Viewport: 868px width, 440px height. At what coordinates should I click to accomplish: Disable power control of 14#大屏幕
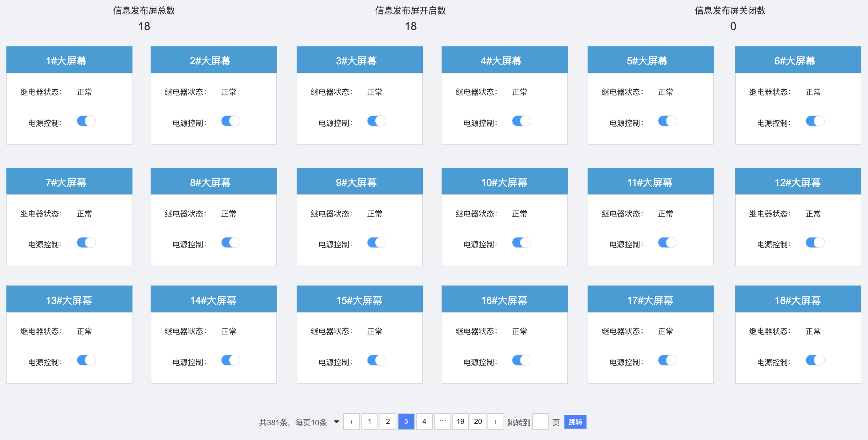[231, 360]
